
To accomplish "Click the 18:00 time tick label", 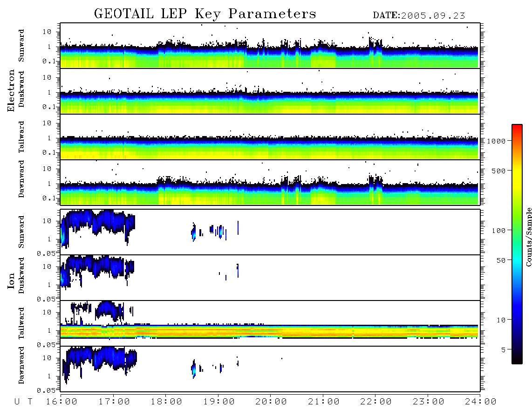I will (166, 402).
